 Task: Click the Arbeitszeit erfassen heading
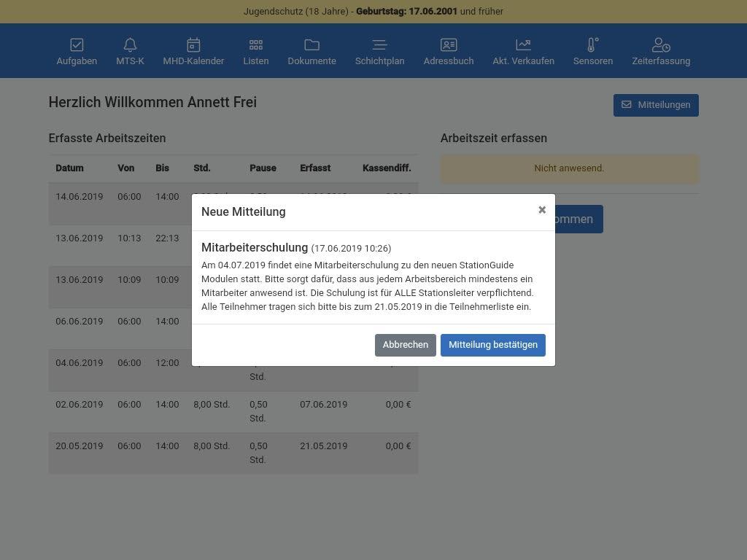pyautogui.click(x=494, y=138)
